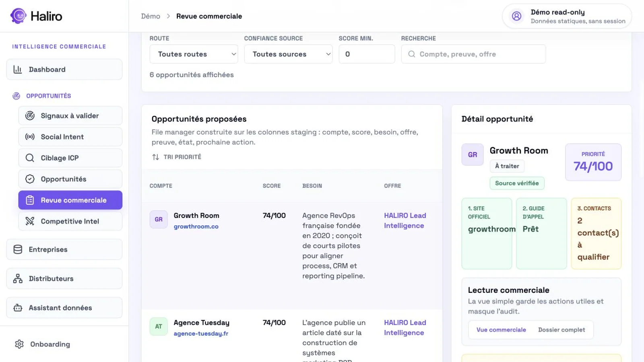Screen dimensions: 644x362
Task: Click the Revue commerciale clipboard icon
Action: coord(30,200)
